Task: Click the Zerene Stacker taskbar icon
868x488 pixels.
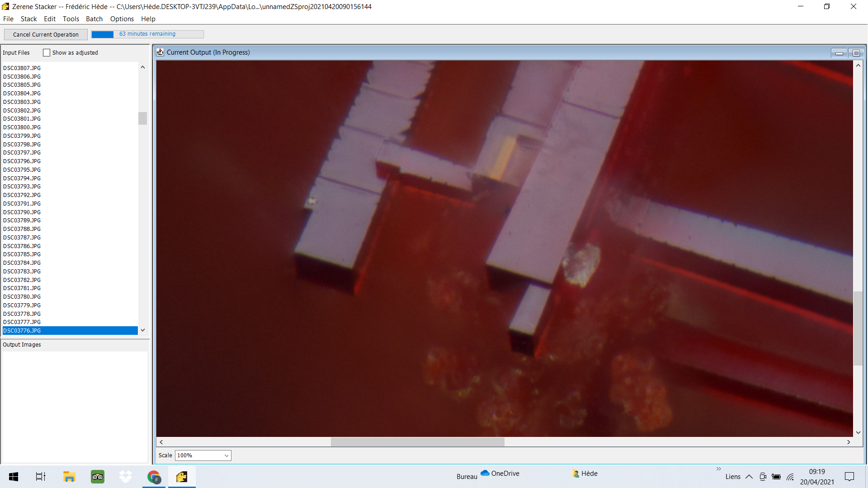Action: pos(182,477)
